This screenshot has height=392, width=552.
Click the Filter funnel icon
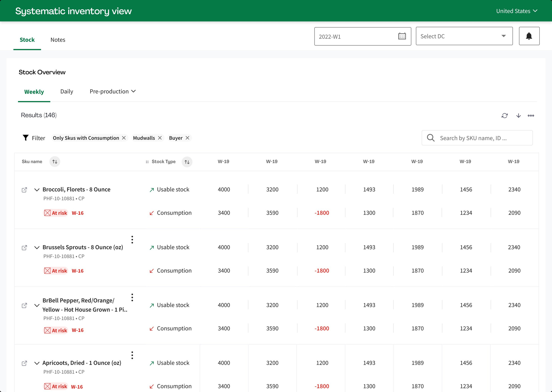click(x=26, y=138)
